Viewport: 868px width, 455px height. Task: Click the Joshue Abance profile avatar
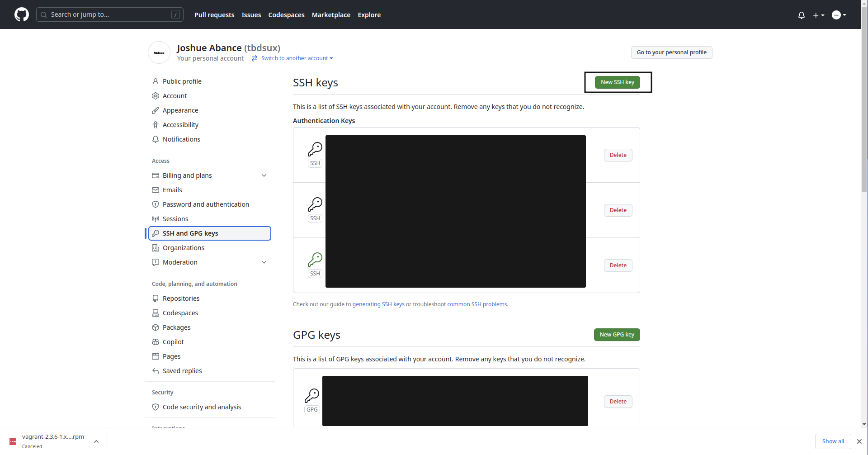(159, 52)
